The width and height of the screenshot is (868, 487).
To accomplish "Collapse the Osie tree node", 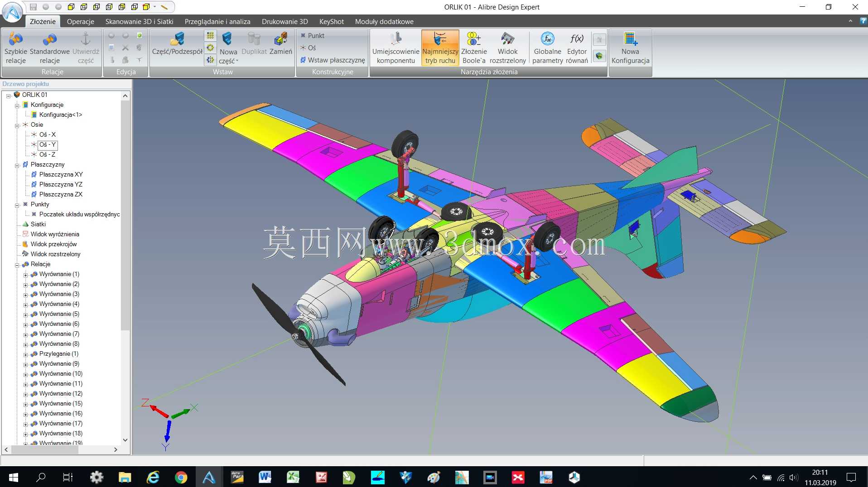I will [x=17, y=125].
